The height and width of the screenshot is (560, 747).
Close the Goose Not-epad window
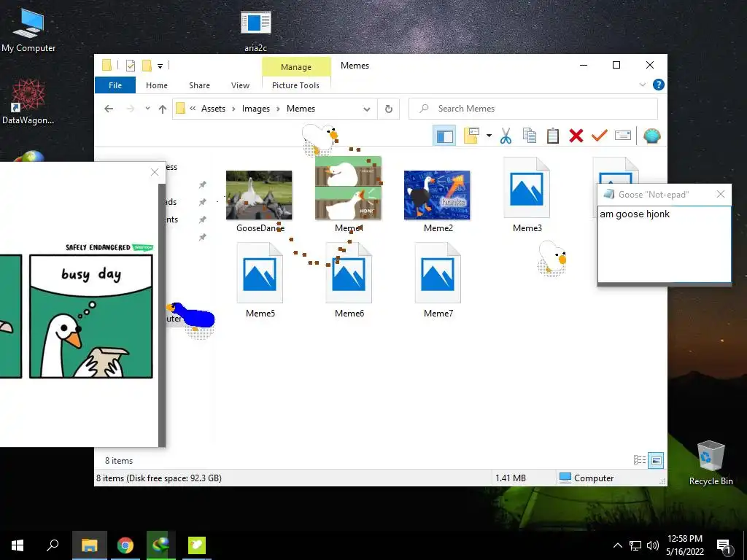(x=720, y=194)
